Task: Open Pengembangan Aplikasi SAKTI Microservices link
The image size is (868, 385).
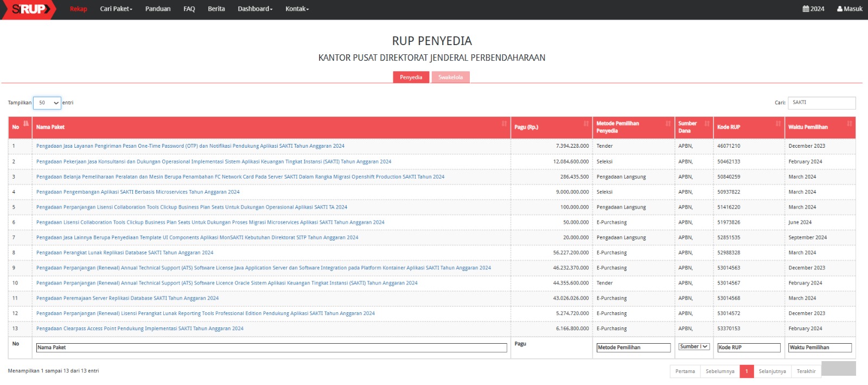Action: point(138,192)
